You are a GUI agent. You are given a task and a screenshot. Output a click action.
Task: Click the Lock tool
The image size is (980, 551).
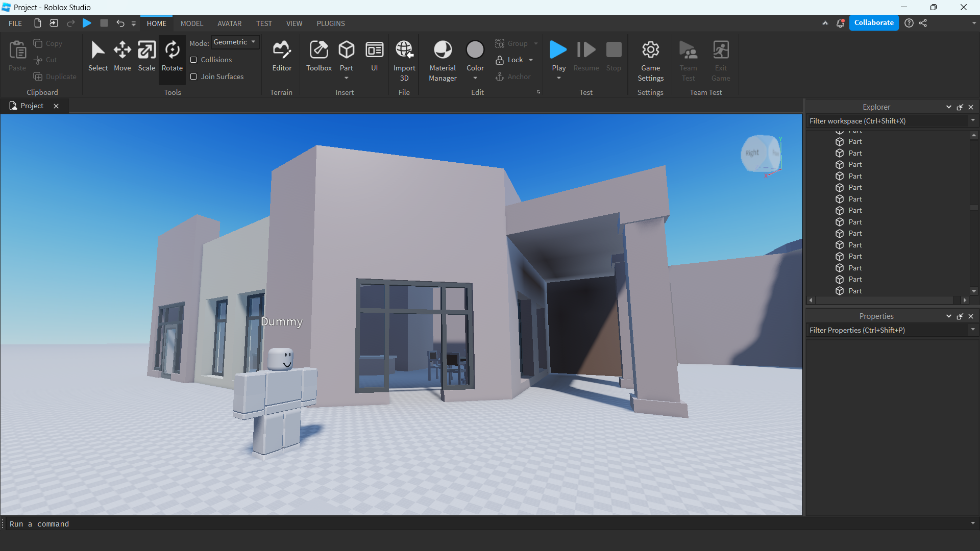(510, 60)
